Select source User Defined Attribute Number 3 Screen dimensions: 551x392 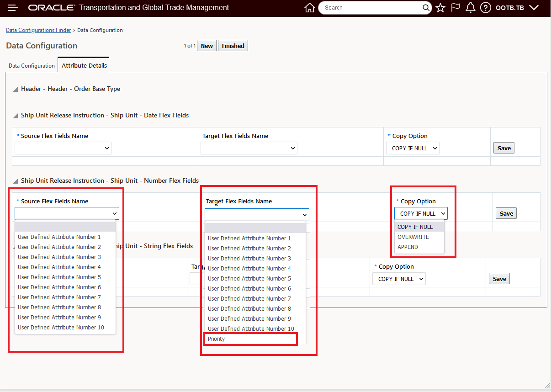click(x=65, y=257)
